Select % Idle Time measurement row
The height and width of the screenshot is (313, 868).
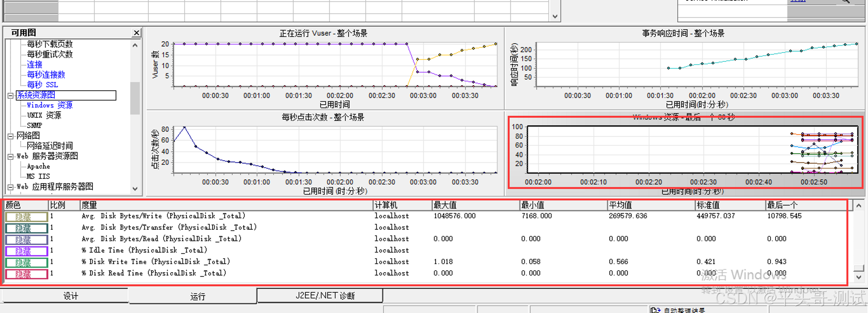click(426, 251)
